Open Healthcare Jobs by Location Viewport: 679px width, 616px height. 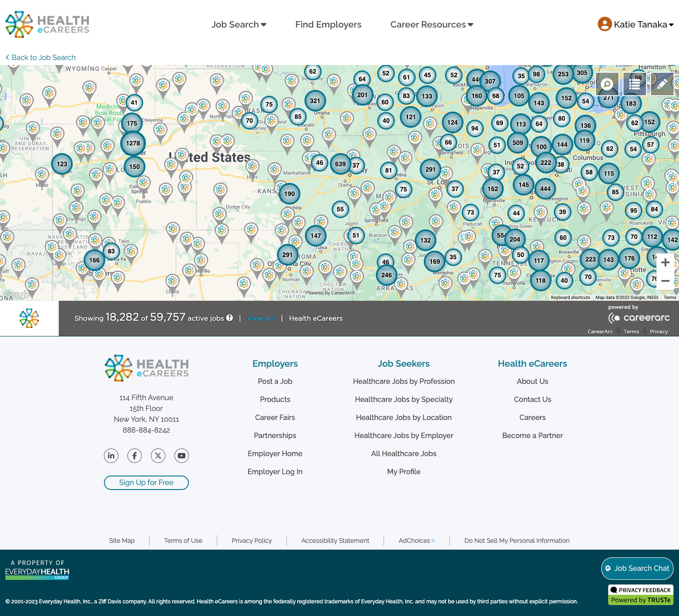point(404,417)
